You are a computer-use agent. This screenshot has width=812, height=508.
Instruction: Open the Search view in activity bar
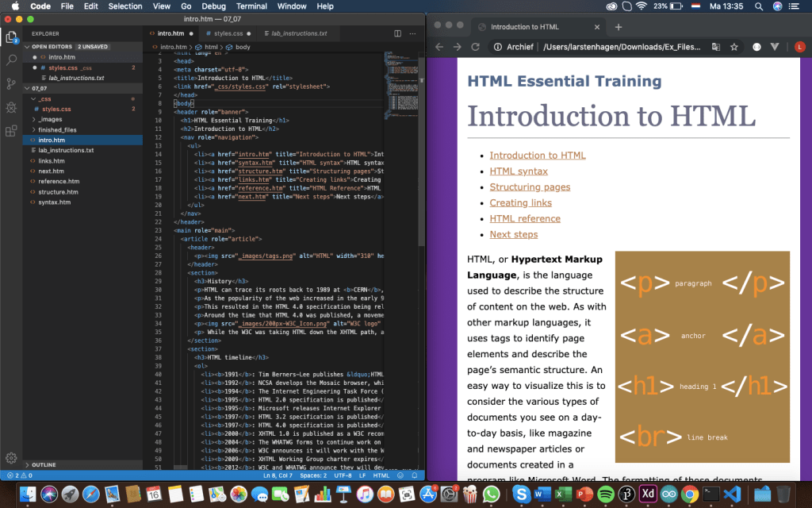(12, 60)
